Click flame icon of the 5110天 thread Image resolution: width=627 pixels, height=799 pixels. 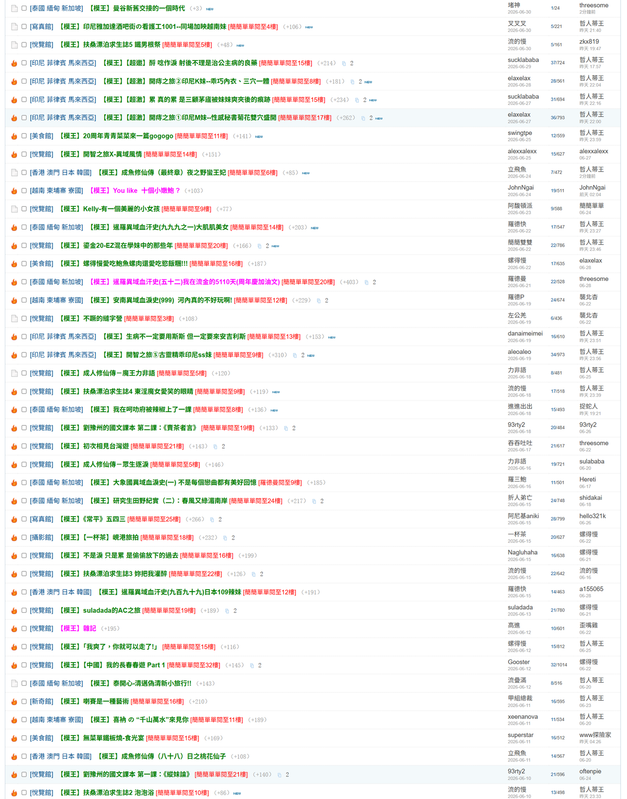click(14, 282)
